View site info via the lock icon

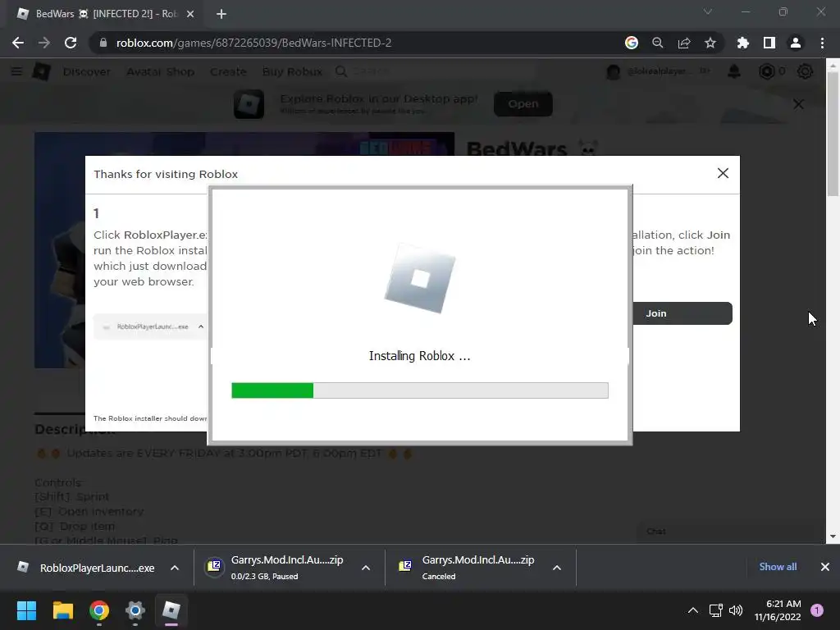click(103, 43)
